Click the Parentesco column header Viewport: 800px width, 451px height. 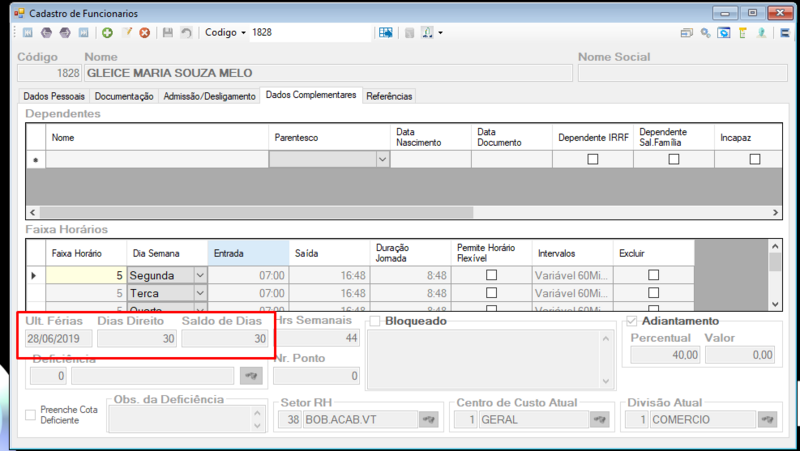[329, 137]
